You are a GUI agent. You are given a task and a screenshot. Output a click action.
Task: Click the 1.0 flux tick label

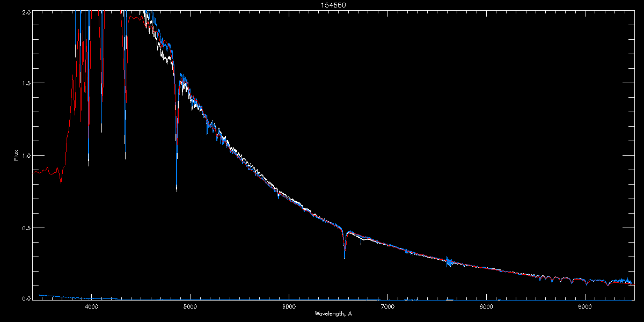click(25, 156)
